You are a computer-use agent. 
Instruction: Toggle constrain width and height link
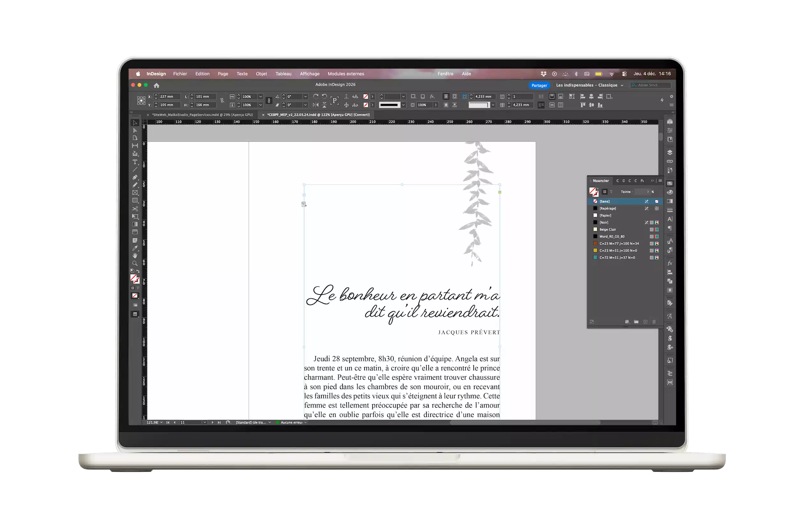pyautogui.click(x=222, y=101)
